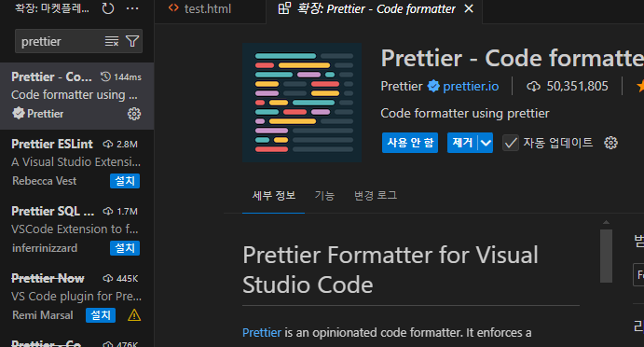Click the extension tab icon for Prettier
Viewport: 644px width, 347px height.
click(284, 8)
